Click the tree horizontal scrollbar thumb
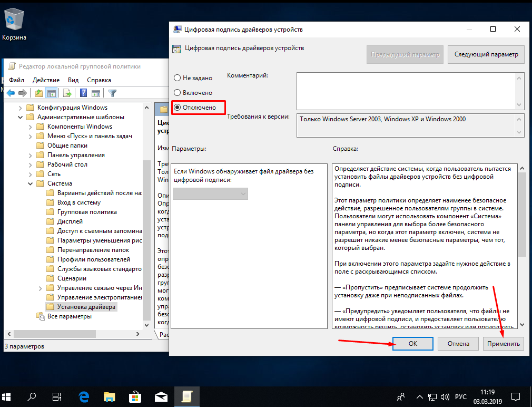This screenshot has height=407, width=532. tap(55, 334)
